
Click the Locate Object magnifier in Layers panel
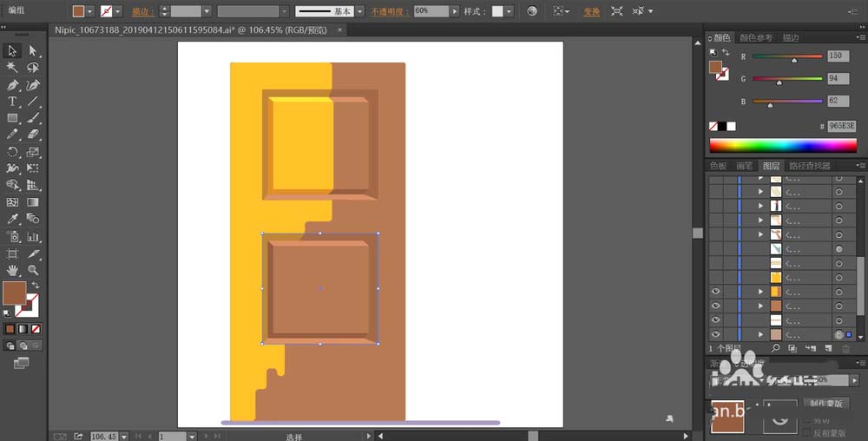click(x=775, y=349)
